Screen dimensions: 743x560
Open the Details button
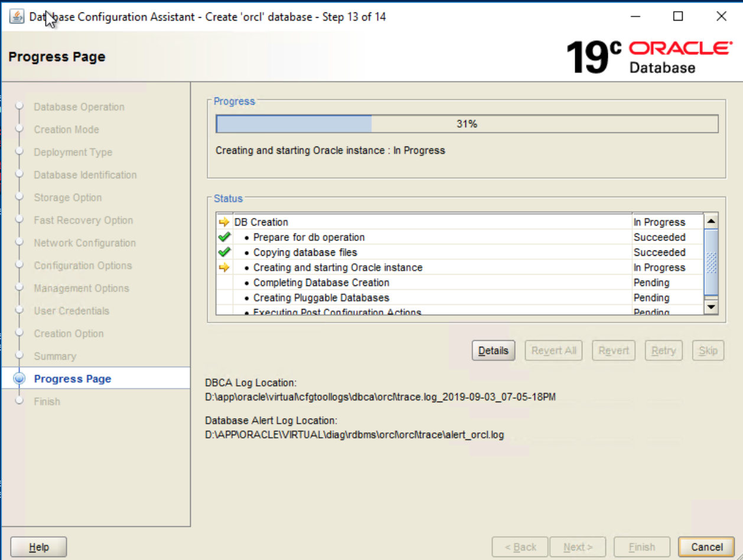pos(493,350)
